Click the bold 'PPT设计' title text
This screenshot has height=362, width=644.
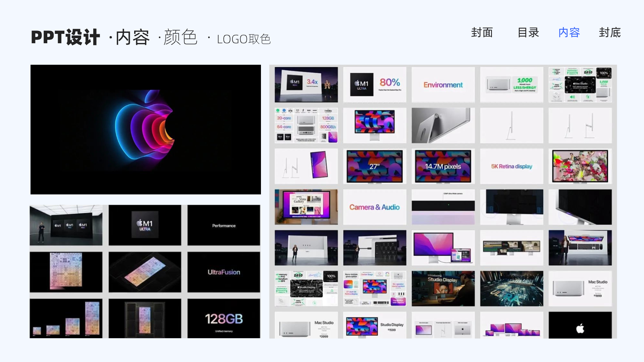(65, 37)
